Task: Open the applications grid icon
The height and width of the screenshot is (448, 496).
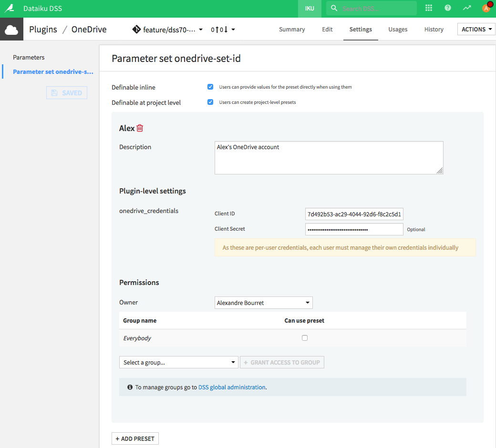Action: [x=428, y=8]
